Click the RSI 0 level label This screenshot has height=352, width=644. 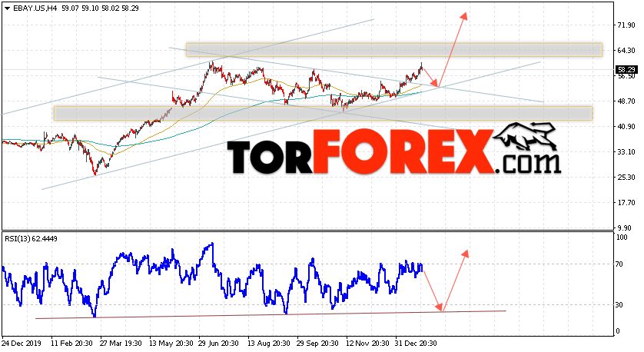click(618, 331)
